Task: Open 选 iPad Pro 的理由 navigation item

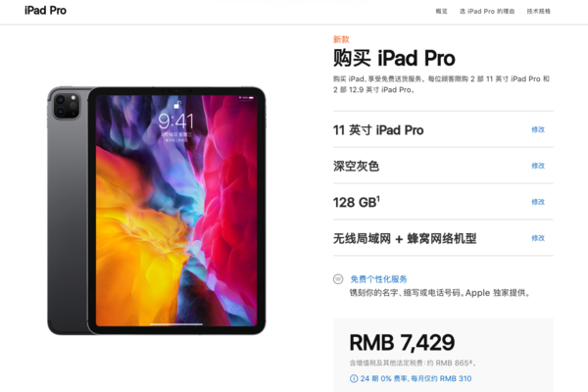Action: 487,11
